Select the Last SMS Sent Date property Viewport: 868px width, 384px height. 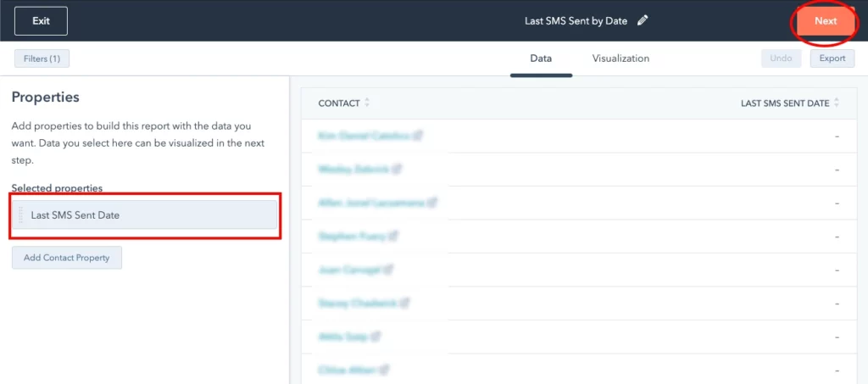(x=144, y=215)
